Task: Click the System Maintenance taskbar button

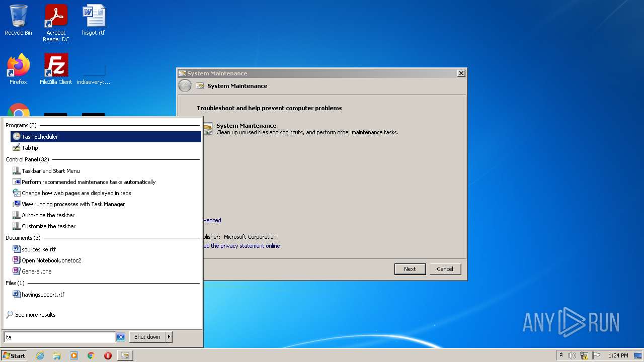Action: (x=125, y=355)
